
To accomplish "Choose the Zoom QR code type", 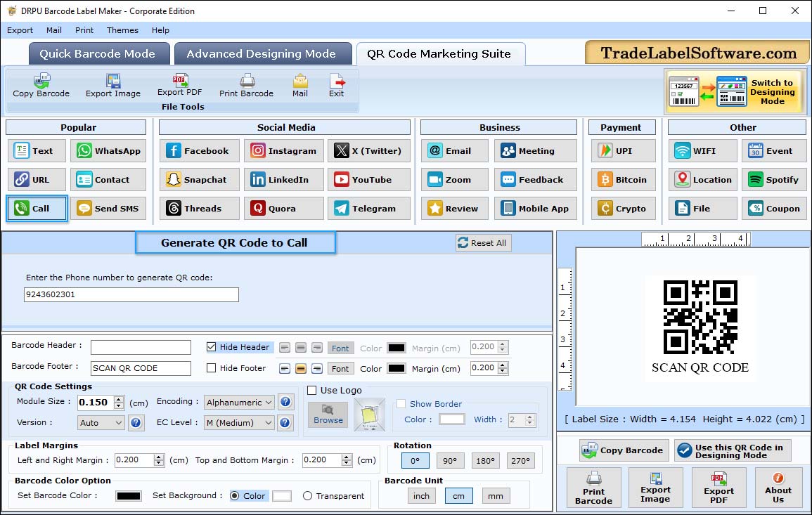I will 455,180.
